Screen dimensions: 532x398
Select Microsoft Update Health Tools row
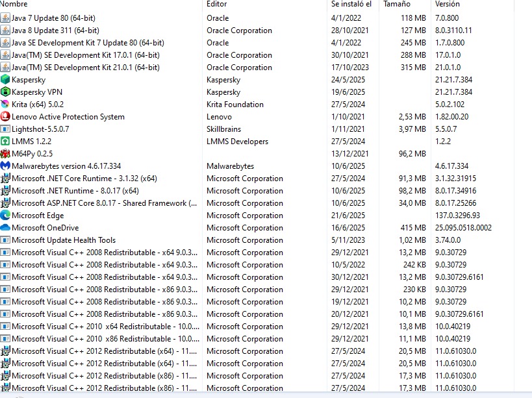click(x=257, y=240)
